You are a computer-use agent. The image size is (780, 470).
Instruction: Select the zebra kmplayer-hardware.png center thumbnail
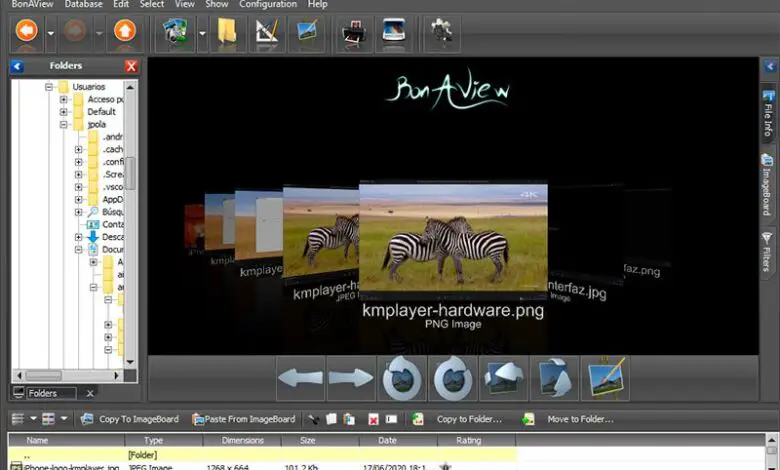(452, 237)
